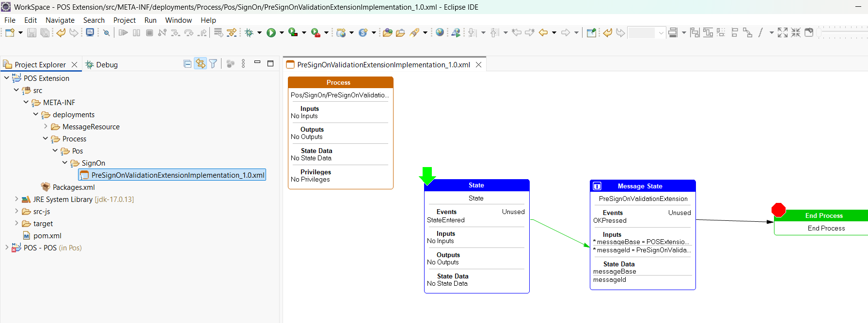The width and height of the screenshot is (868, 323).
Task: Expand the src-js folder
Action: (16, 211)
